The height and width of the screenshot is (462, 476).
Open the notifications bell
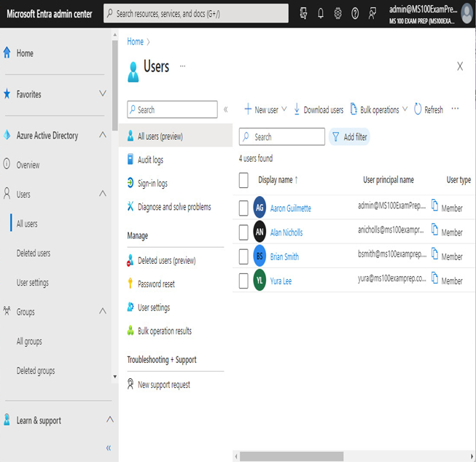coord(320,13)
